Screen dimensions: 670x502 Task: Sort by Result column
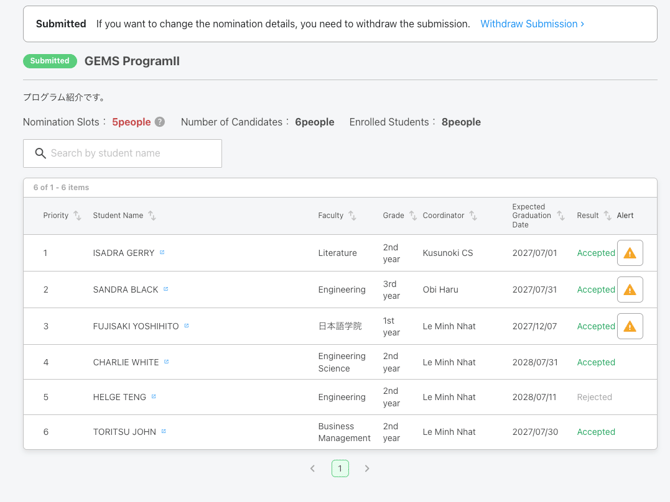607,216
